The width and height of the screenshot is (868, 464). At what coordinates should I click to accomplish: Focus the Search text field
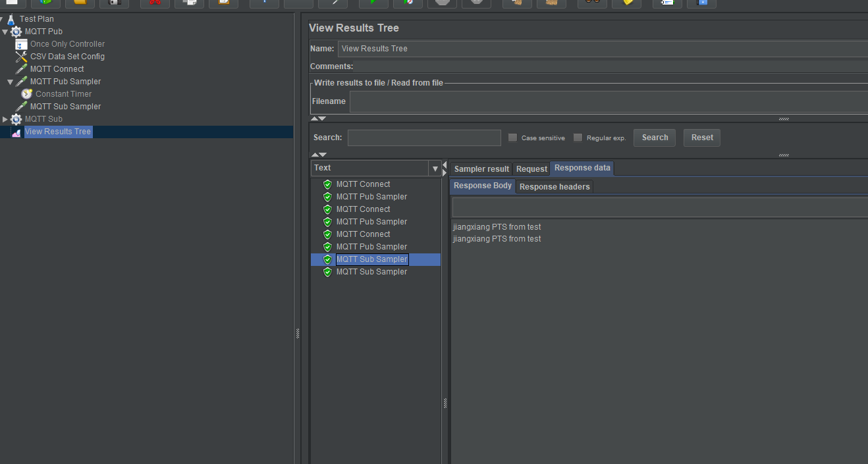tap(424, 138)
